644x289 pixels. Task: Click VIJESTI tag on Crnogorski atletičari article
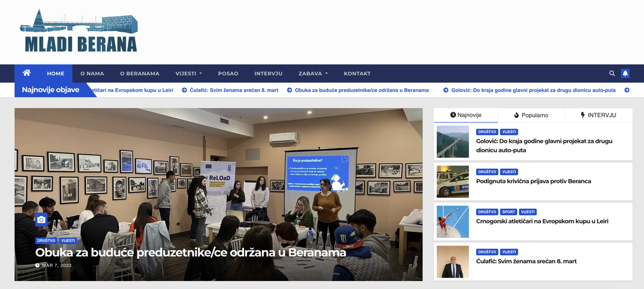(x=527, y=212)
